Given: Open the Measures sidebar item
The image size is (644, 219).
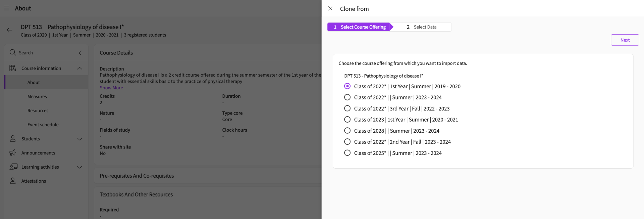Looking at the screenshot, I should pos(37,96).
